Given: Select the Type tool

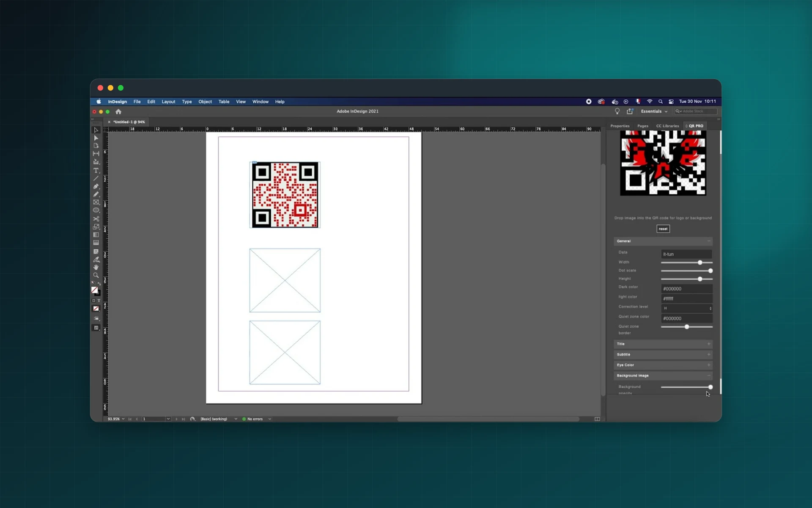Looking at the screenshot, I should pos(96,170).
